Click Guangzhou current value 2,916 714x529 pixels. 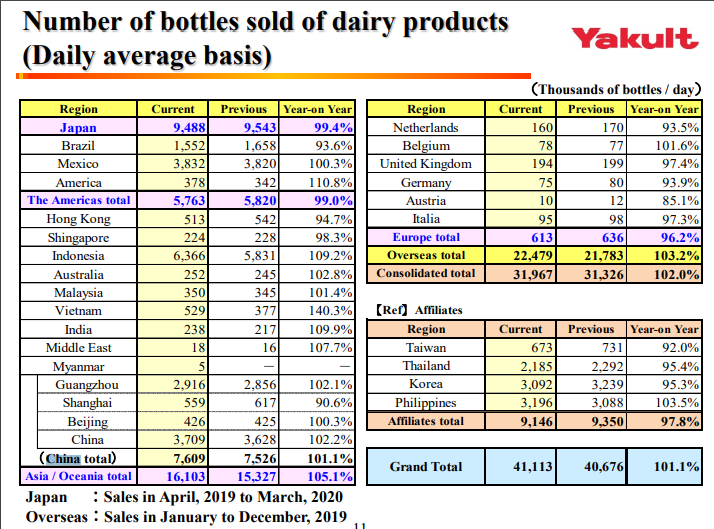pos(173,385)
